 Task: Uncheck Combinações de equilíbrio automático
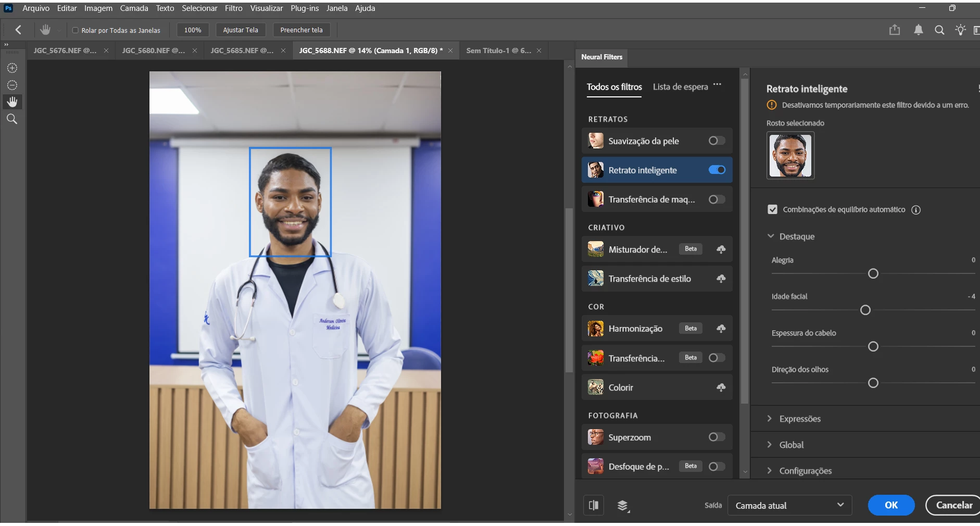point(773,209)
